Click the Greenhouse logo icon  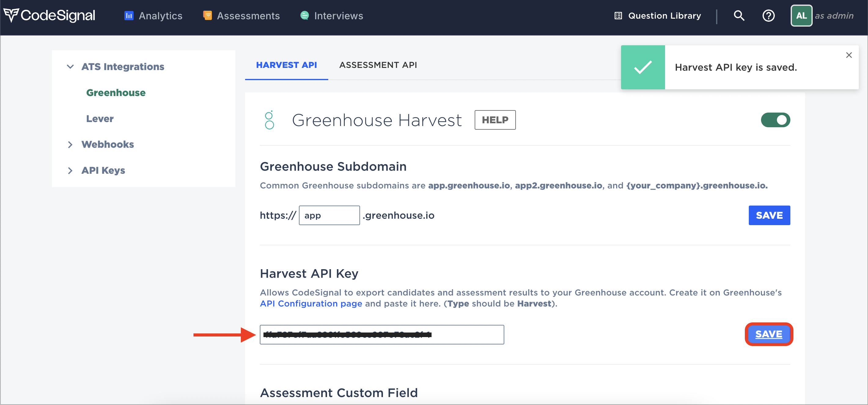[269, 120]
